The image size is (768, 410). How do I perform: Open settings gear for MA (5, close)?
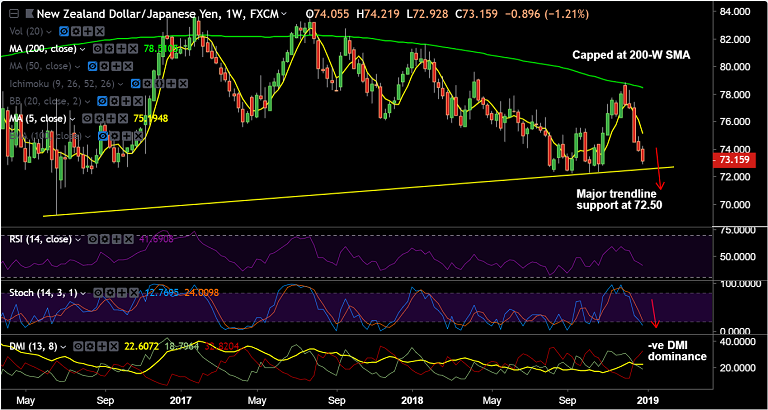99,119
